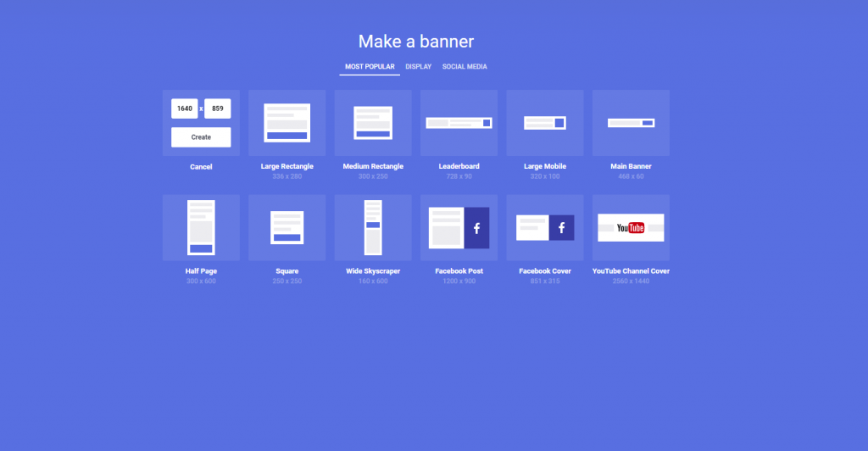Image resolution: width=868 pixels, height=451 pixels.
Task: Click the Leaderboard label text
Action: coord(459,166)
